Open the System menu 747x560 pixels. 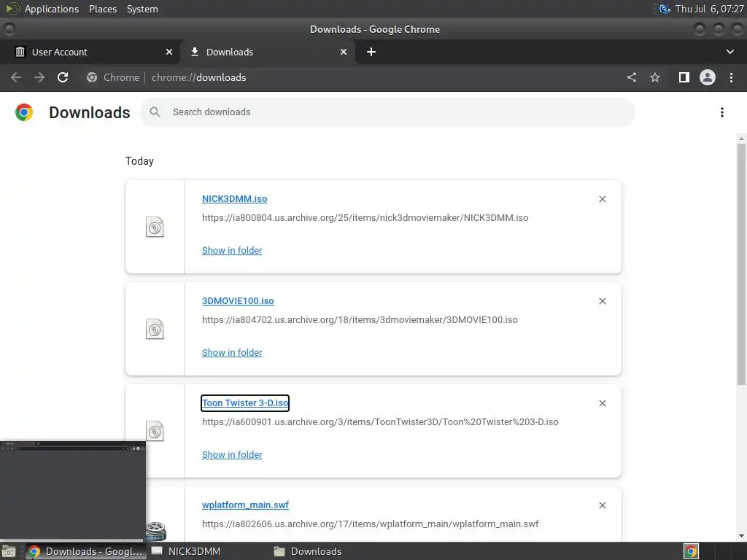(x=142, y=9)
